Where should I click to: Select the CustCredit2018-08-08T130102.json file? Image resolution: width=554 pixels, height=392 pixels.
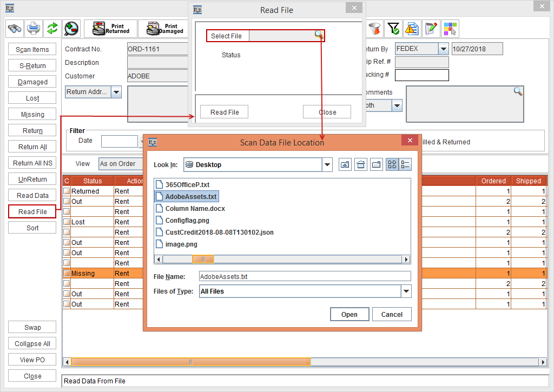pos(219,232)
